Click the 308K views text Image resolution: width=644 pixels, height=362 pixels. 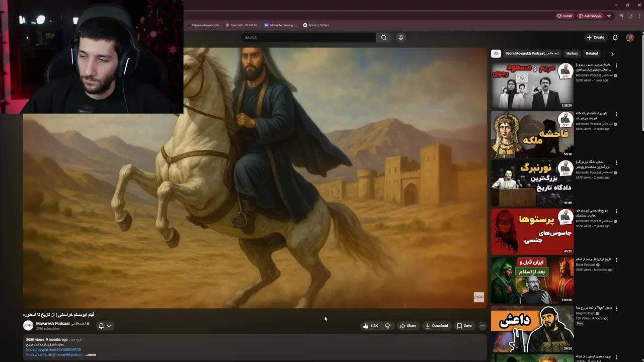coord(35,340)
